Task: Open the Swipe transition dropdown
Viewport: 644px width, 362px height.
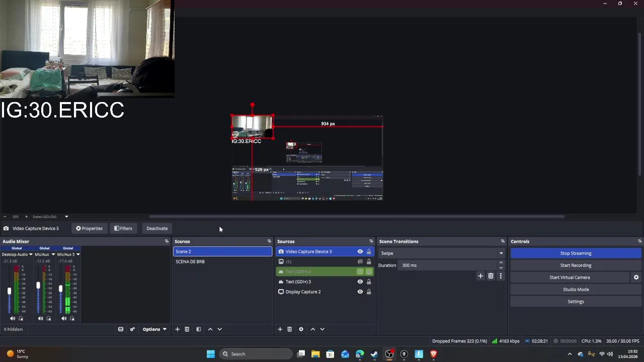Action: [x=442, y=253]
